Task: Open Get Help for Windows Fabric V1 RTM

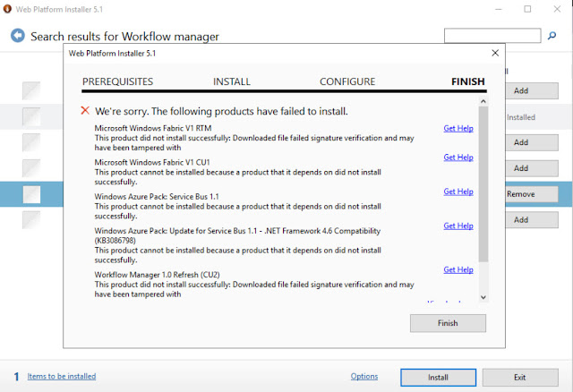Action: click(458, 128)
